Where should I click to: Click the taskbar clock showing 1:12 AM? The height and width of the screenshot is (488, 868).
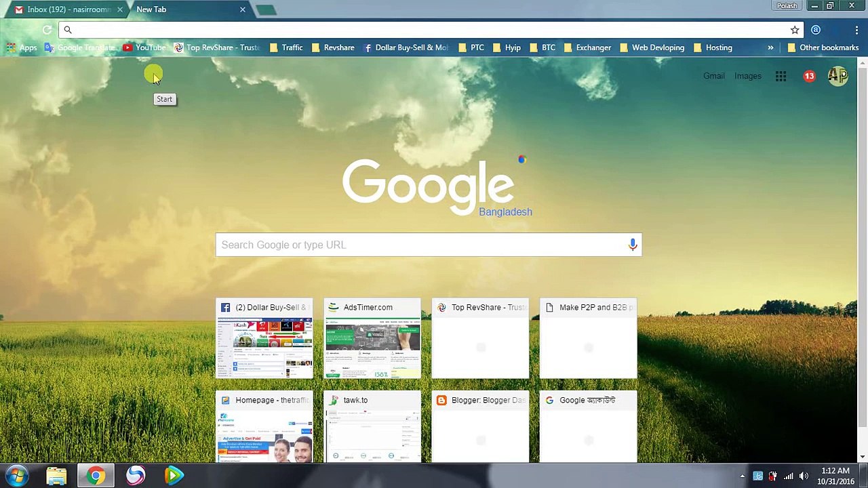click(835, 476)
